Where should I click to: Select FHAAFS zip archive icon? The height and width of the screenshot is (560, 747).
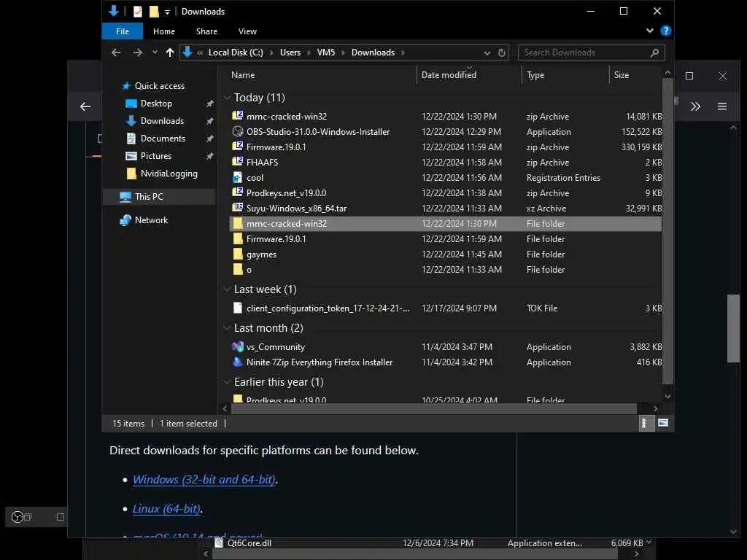click(x=237, y=162)
